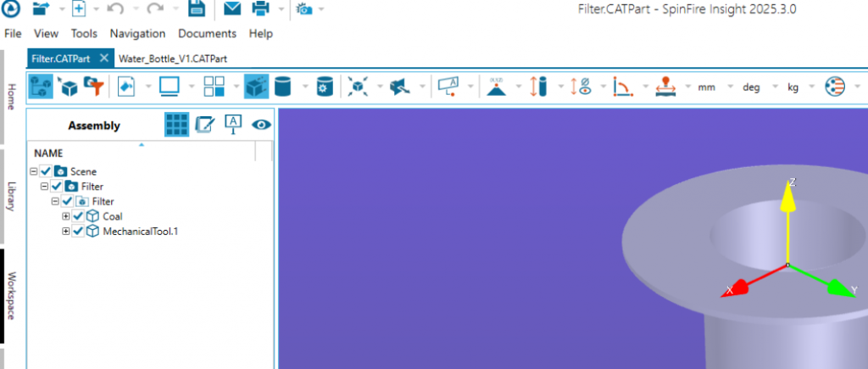Close the Filter.CATPart document tab

(103, 58)
